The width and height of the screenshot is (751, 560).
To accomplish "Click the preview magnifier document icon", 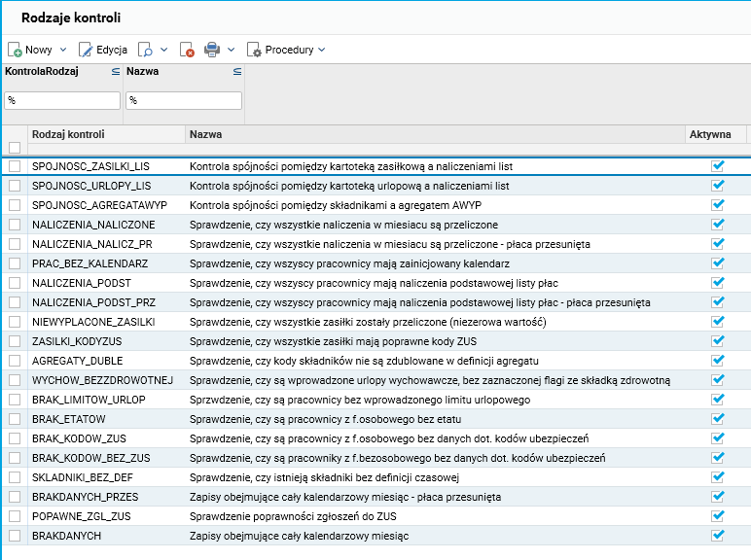I will click(x=146, y=50).
